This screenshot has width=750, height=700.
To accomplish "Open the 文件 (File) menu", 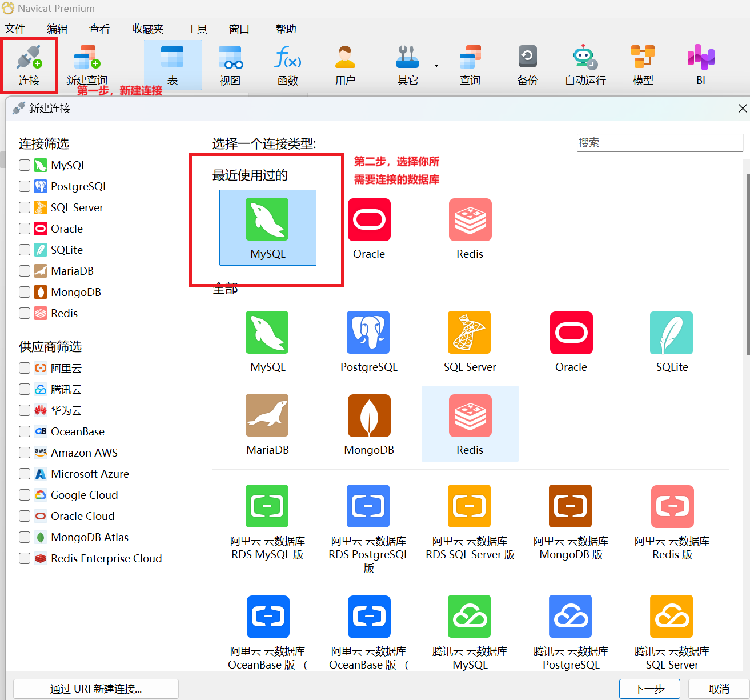I will click(x=15, y=29).
